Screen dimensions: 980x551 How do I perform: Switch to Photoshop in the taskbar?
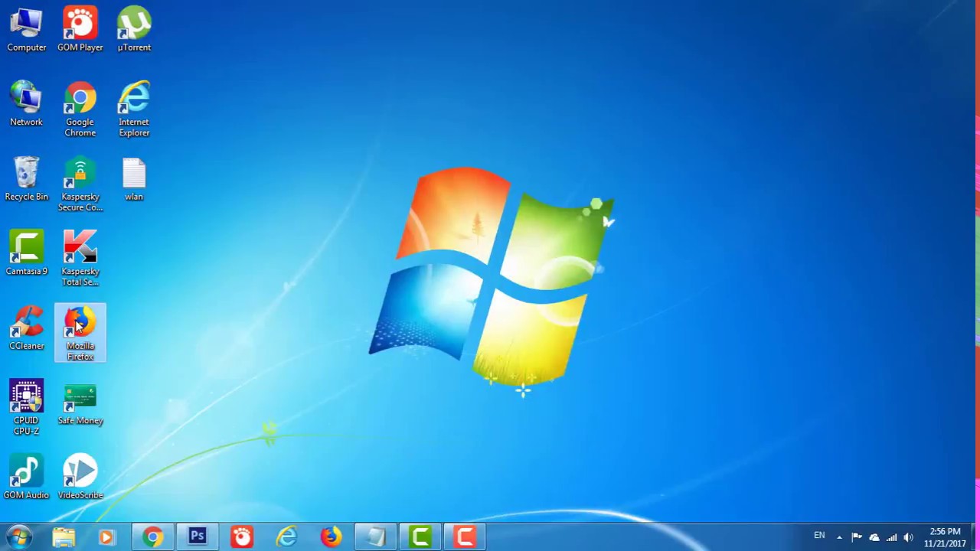(x=197, y=537)
